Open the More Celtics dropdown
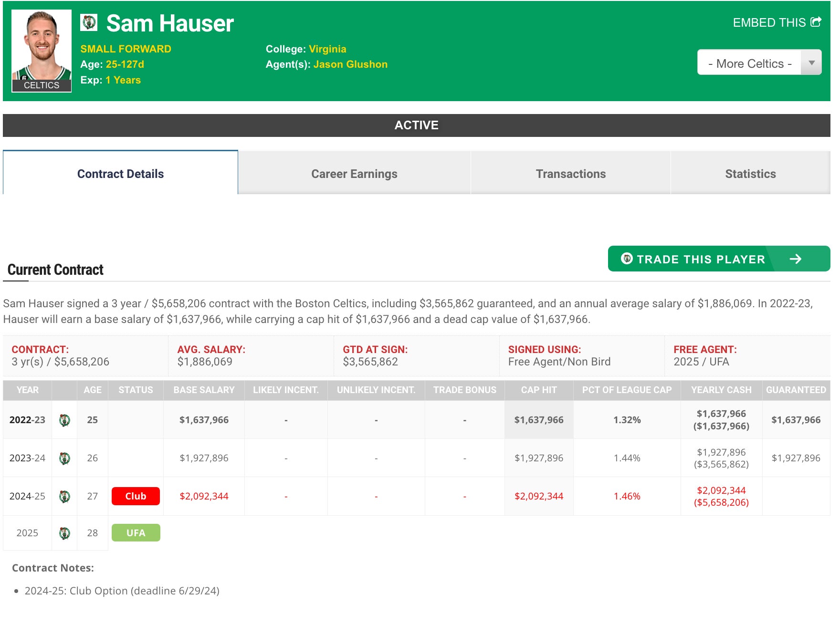Screen dimensions: 840x624 (x=749, y=63)
